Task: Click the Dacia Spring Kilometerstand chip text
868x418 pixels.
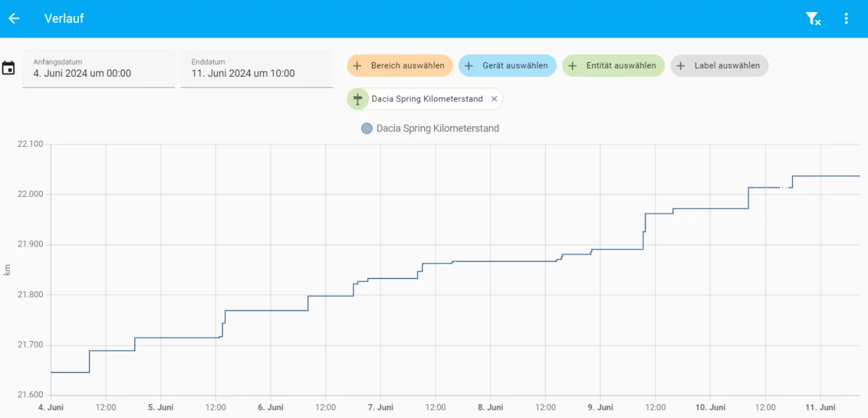Action: click(x=427, y=99)
